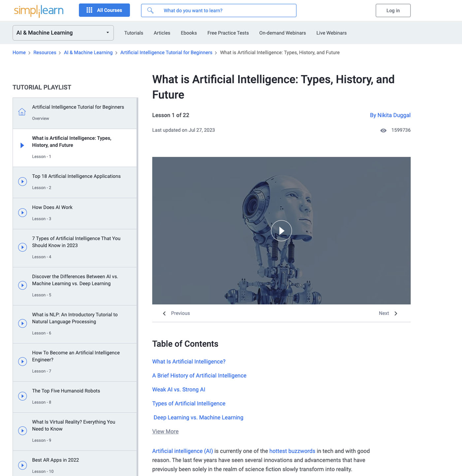462x476 pixels.
Task: Click the eye views icon
Action: (383, 130)
